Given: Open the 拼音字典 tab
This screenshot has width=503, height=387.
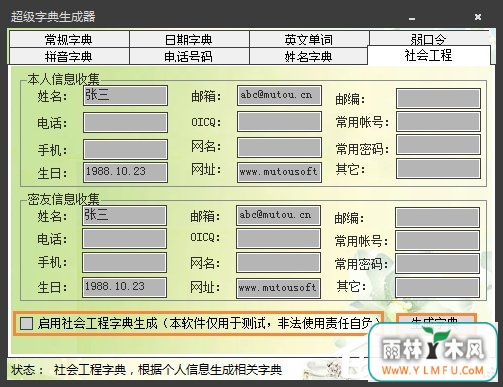Looking at the screenshot, I should (69, 56).
